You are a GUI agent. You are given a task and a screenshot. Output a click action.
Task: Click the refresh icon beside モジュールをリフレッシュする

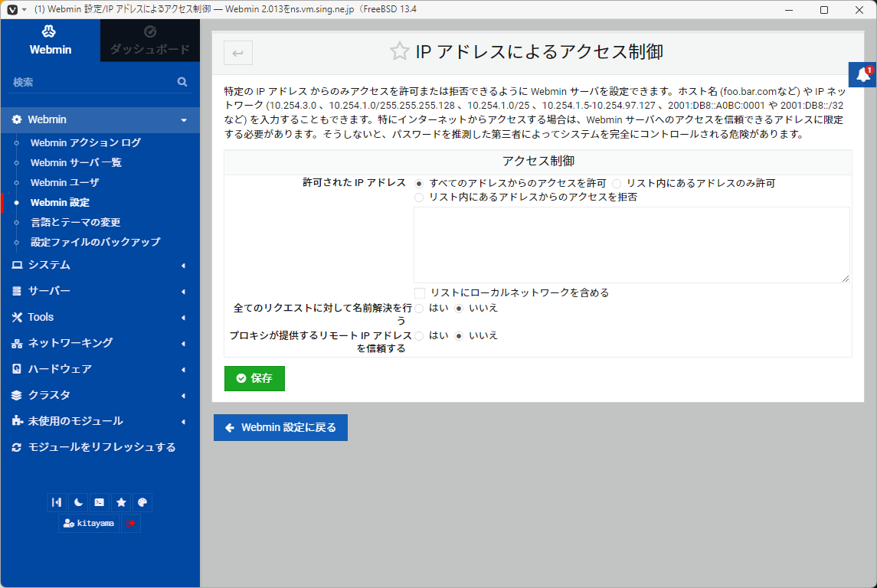(17, 447)
